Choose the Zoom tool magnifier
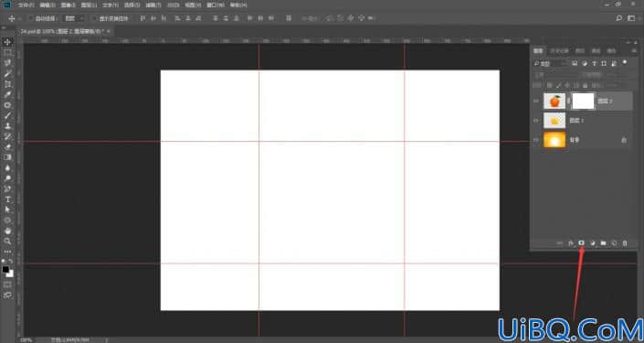The width and height of the screenshot is (644, 343). click(x=8, y=241)
